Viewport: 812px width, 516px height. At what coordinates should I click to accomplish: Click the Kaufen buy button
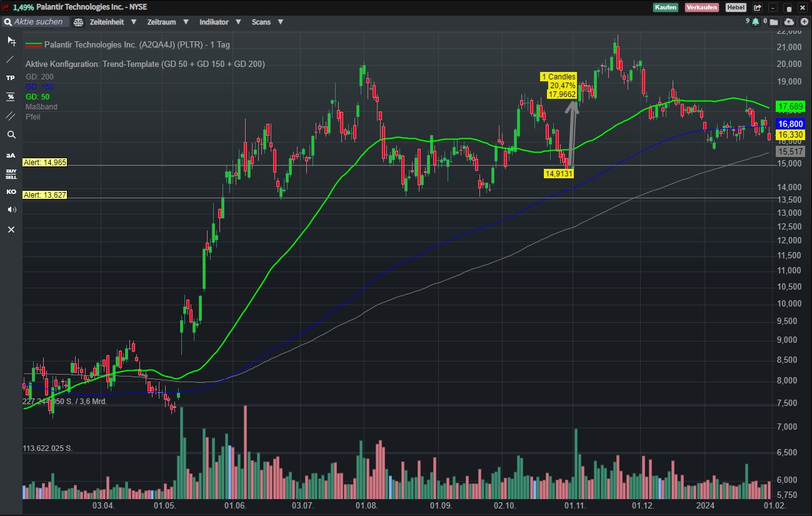click(666, 8)
